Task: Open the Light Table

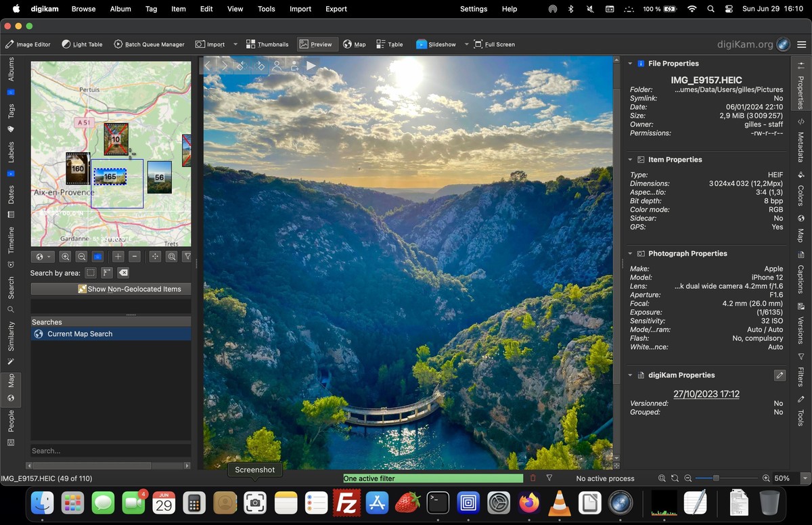Action: pyautogui.click(x=81, y=44)
